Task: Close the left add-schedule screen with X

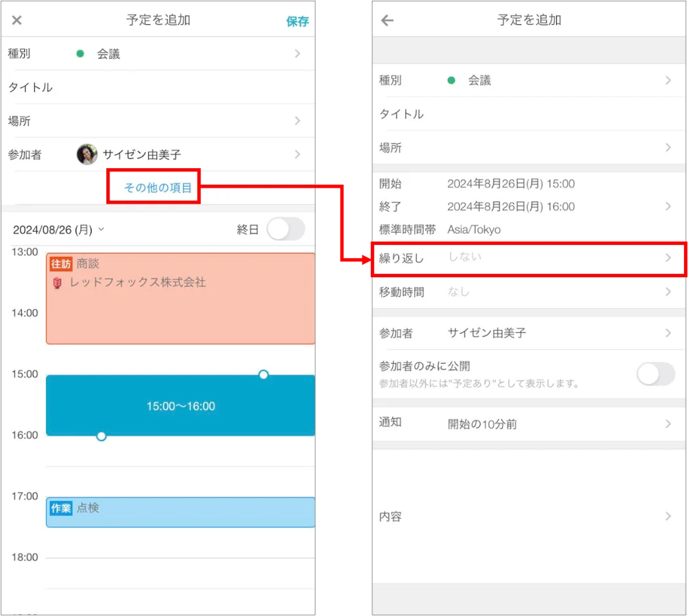Action: [x=16, y=20]
